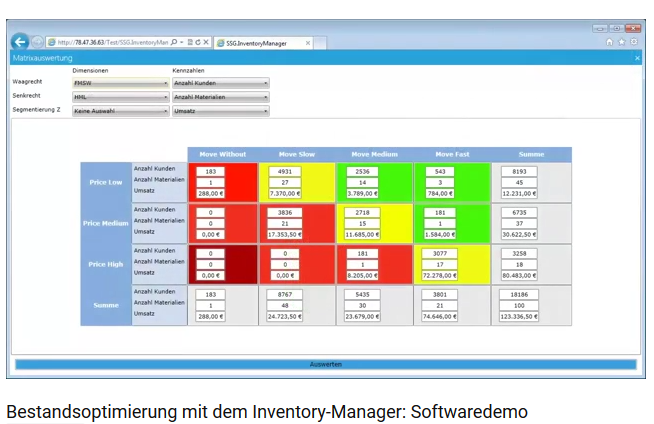Close the SSG.InventoryManager tab
The width and height of the screenshot is (654, 424).
coord(308,43)
